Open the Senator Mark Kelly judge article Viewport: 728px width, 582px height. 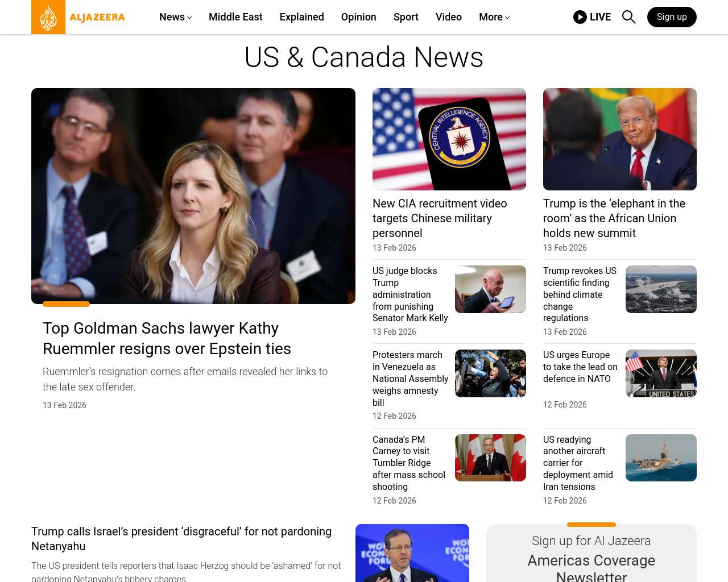tap(410, 294)
